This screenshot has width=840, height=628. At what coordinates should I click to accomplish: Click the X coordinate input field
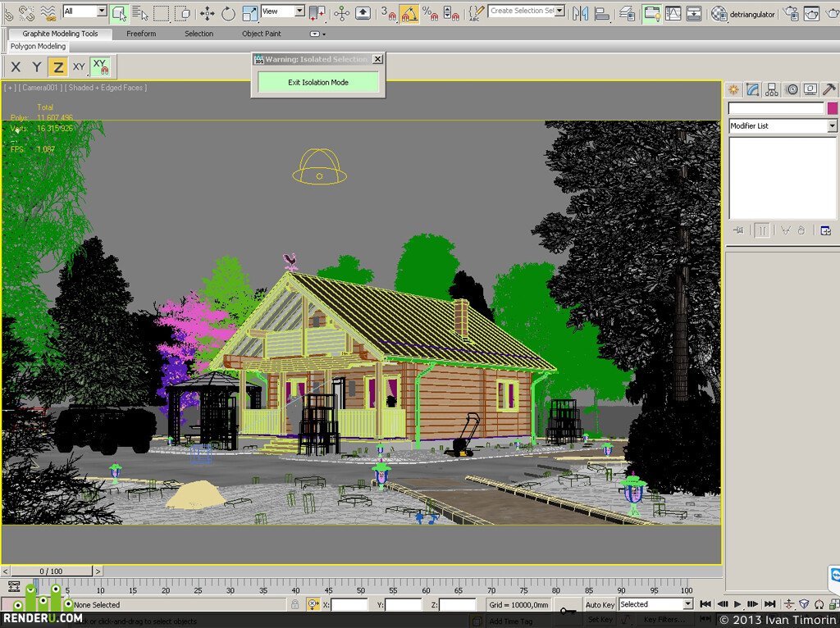click(x=349, y=605)
